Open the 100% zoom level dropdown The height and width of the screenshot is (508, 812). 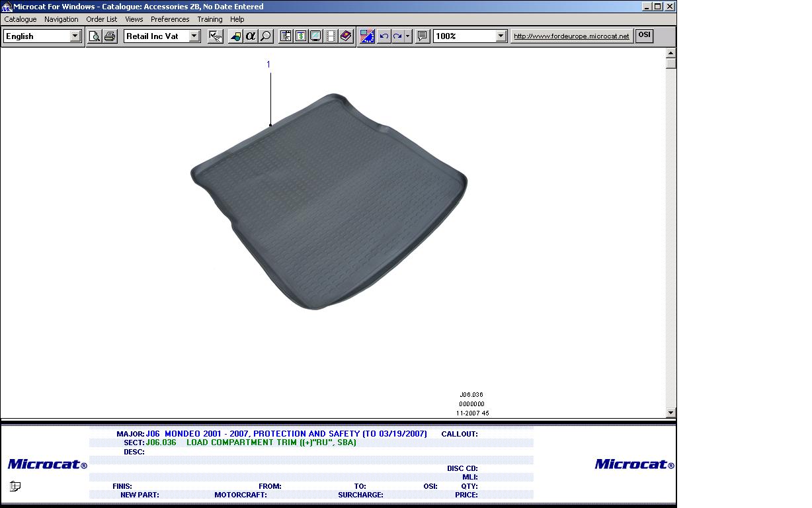point(501,36)
